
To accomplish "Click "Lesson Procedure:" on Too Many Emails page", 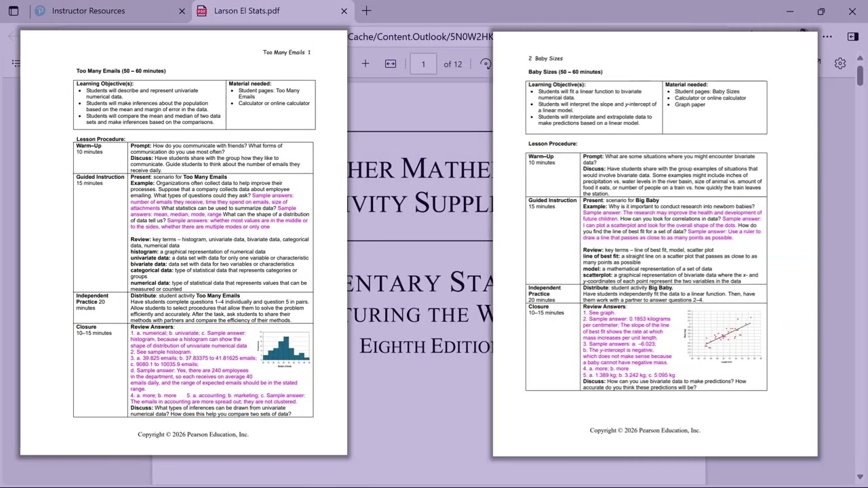I will (100, 139).
